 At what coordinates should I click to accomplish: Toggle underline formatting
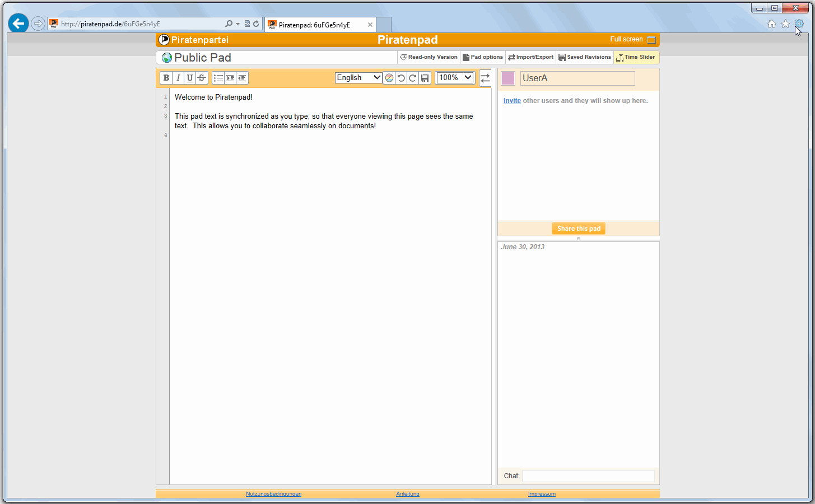pyautogui.click(x=190, y=78)
